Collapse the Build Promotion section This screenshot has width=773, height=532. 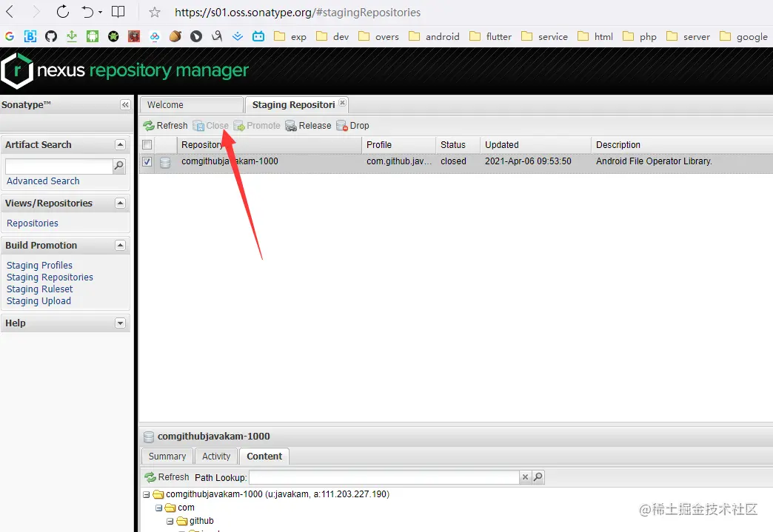(120, 246)
